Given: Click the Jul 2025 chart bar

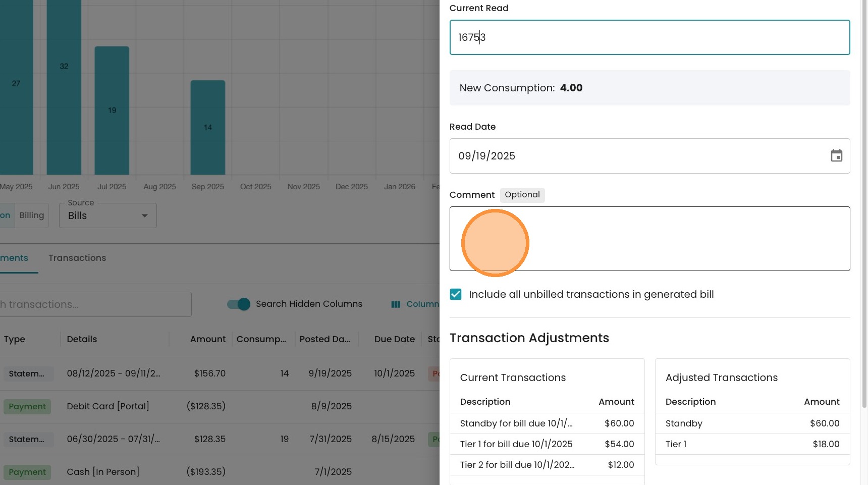Looking at the screenshot, I should 112,110.
